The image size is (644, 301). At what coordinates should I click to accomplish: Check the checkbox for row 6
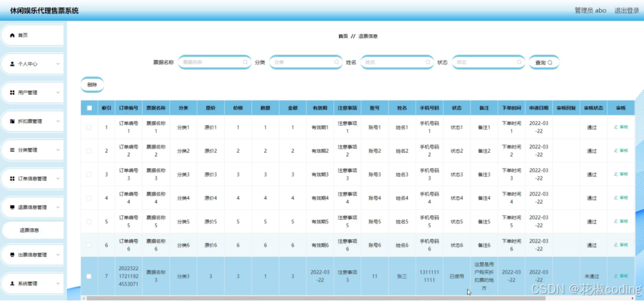point(89,245)
